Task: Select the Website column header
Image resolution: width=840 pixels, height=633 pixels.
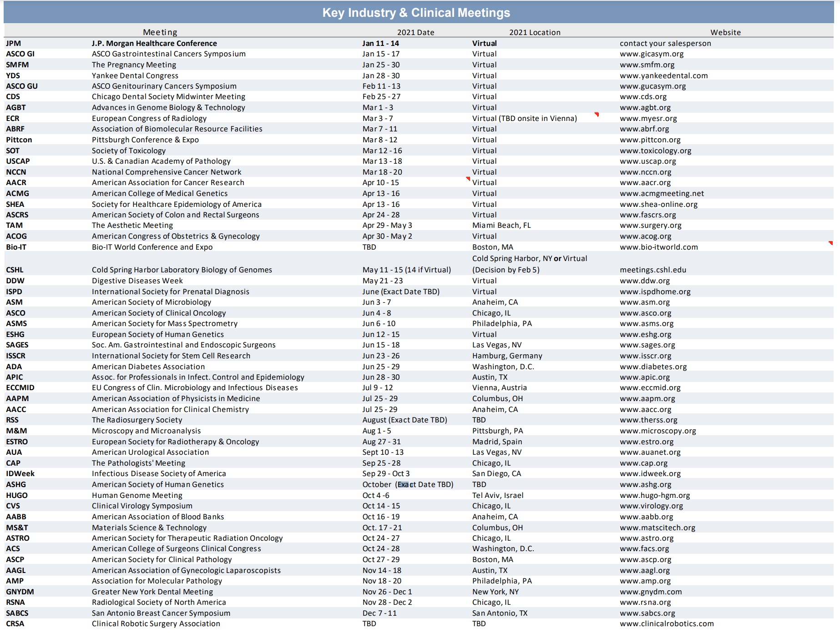Action: coord(725,32)
